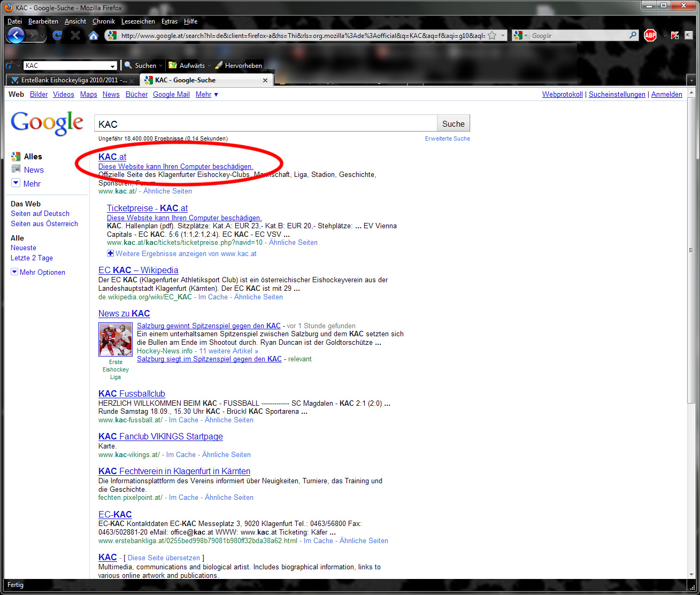Open the Suchen button dropdown arrow
The image size is (700, 595).
pos(160,66)
